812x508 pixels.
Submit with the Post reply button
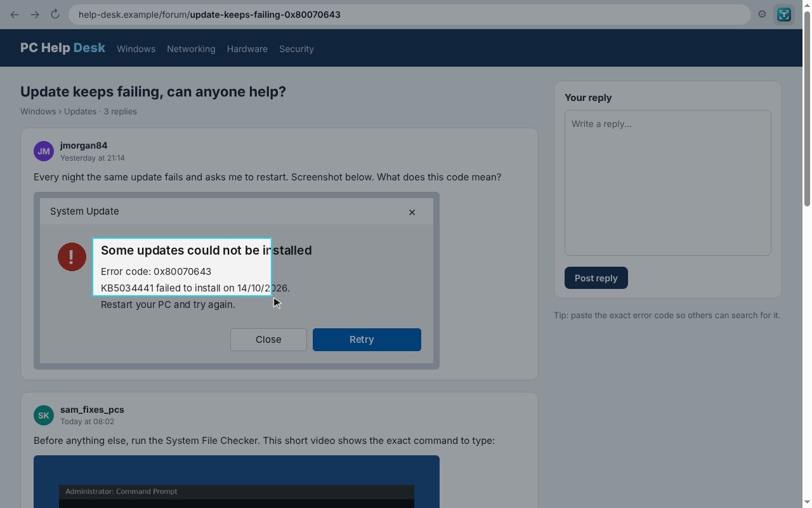[x=596, y=278]
